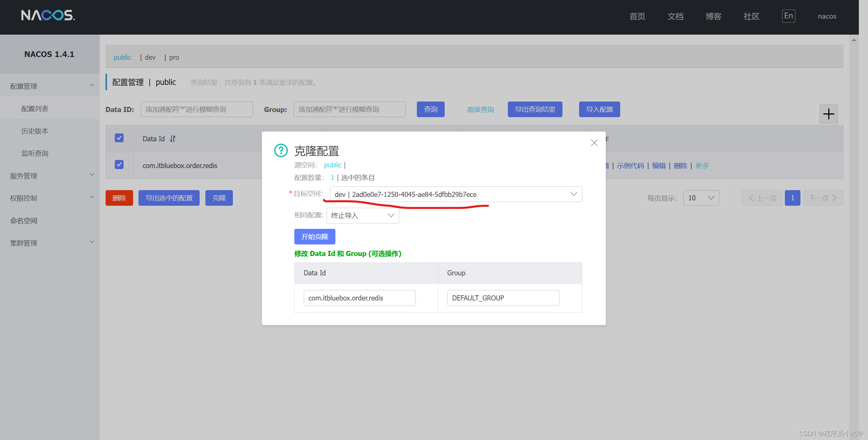Click 博客 in top navigation
Screen dimensions: 868x440
[713, 16]
